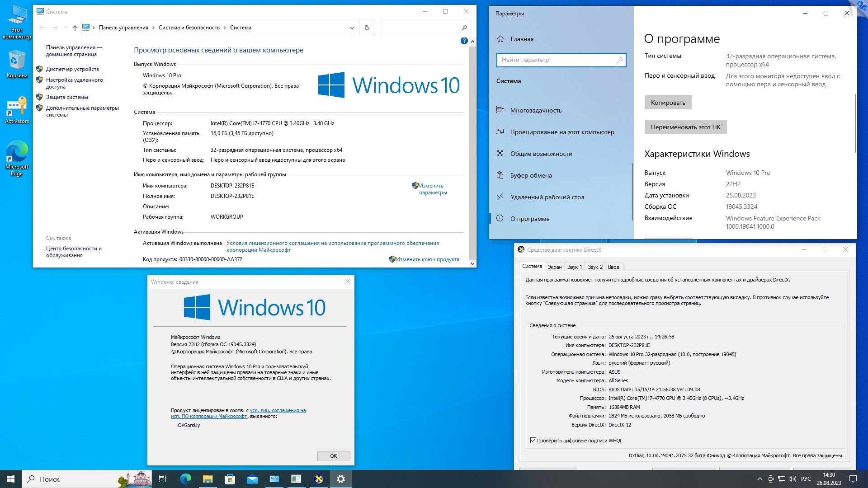Image resolution: width=868 pixels, height=488 pixels.
Task: Click the search magnifier in Система window
Action: pos(464,28)
